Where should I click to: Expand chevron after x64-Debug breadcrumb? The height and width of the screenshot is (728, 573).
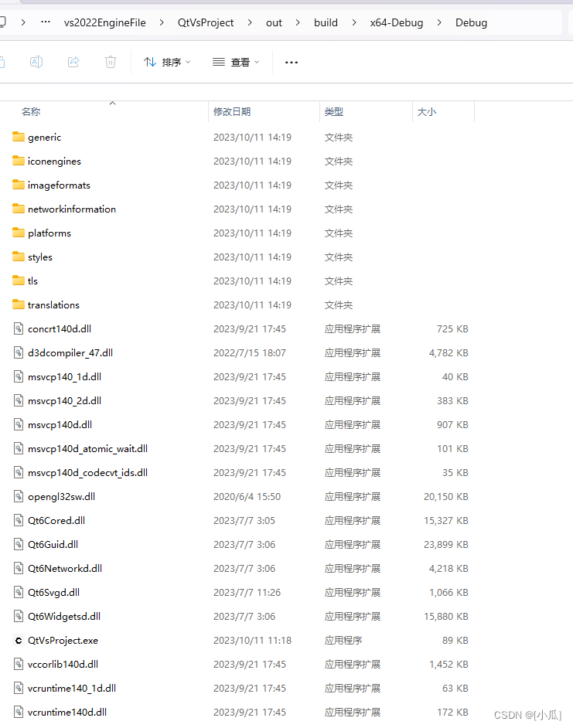point(439,22)
